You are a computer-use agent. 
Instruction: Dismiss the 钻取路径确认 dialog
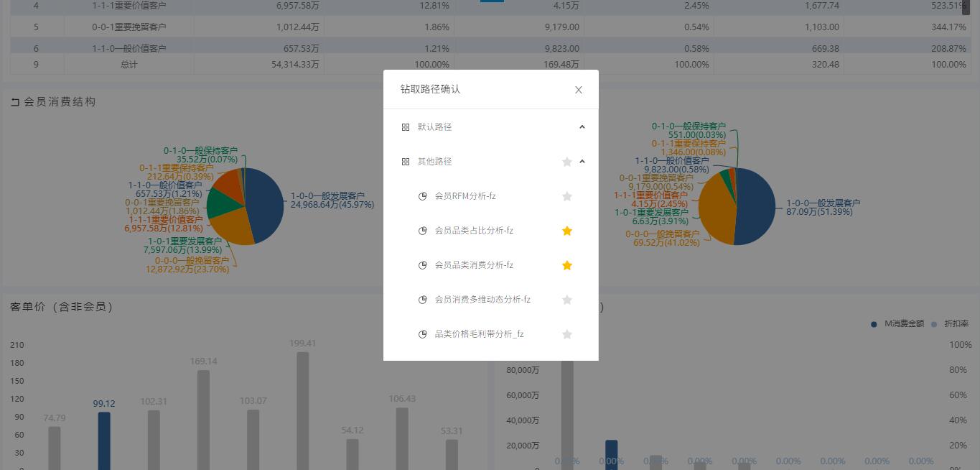pos(579,89)
